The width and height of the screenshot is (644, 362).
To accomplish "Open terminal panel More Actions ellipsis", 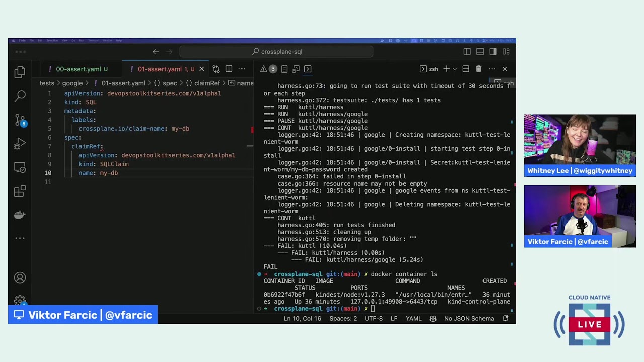I will point(492,69).
